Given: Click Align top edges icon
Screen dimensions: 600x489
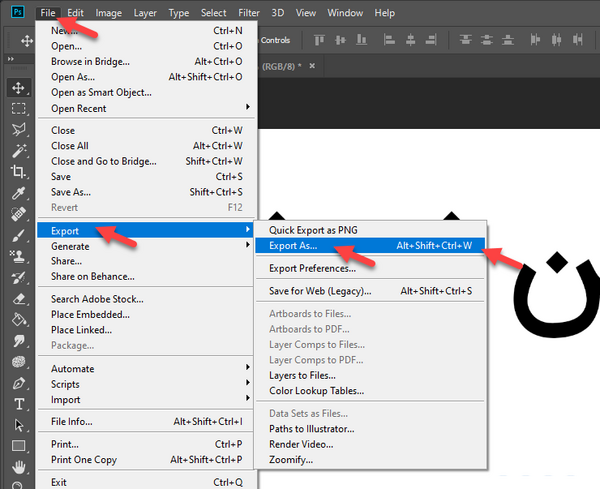Looking at the screenshot, I should point(319,39).
